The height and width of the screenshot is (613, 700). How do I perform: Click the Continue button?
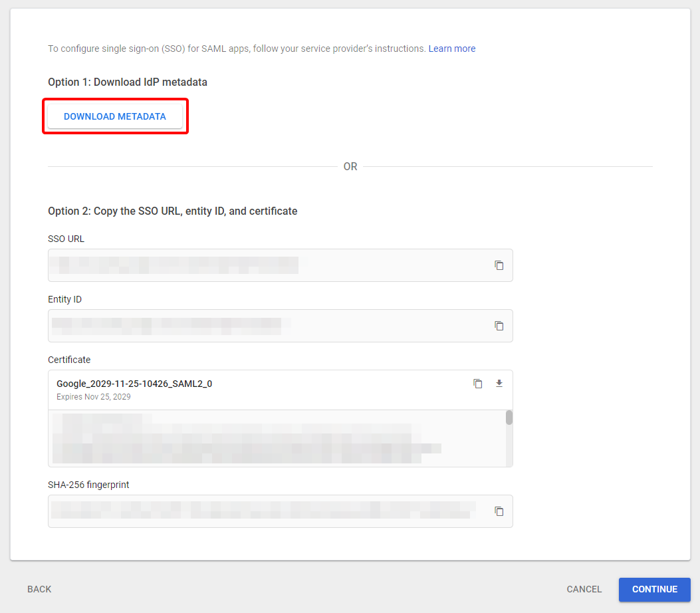tap(654, 589)
